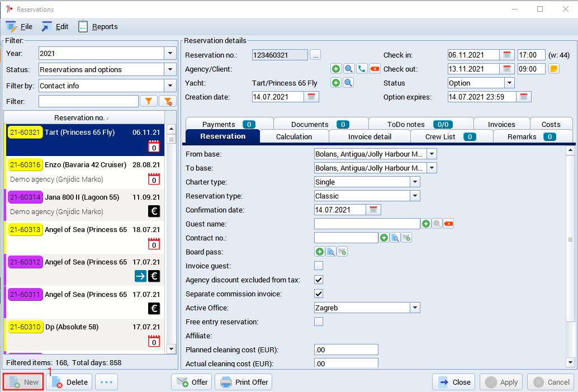
Task: Open the ToDo notes tab
Action: [x=420, y=124]
